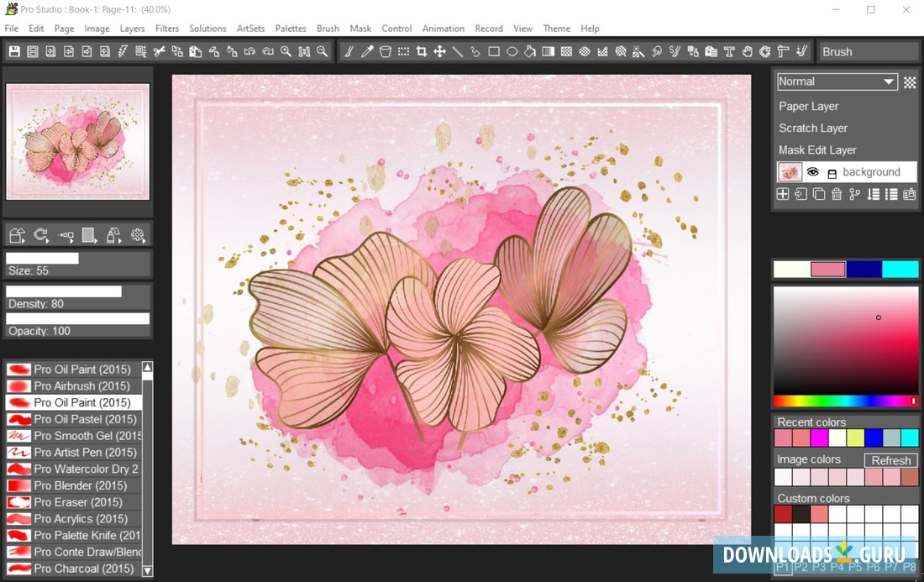Choose the Pro Airbrush (2015) brush

click(x=74, y=385)
